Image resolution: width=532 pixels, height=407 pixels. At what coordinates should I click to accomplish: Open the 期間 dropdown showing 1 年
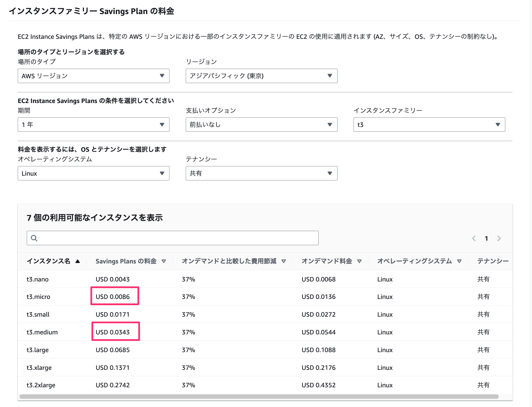pos(93,124)
